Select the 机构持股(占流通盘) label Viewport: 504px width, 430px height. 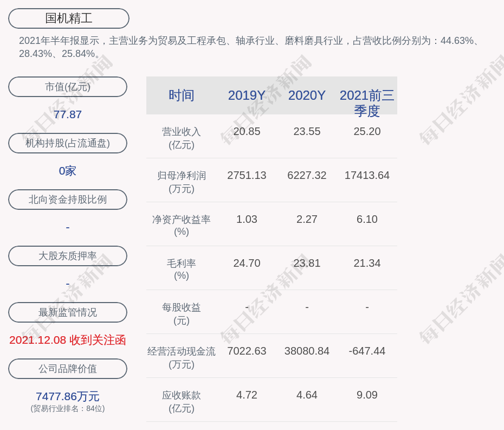point(68,143)
